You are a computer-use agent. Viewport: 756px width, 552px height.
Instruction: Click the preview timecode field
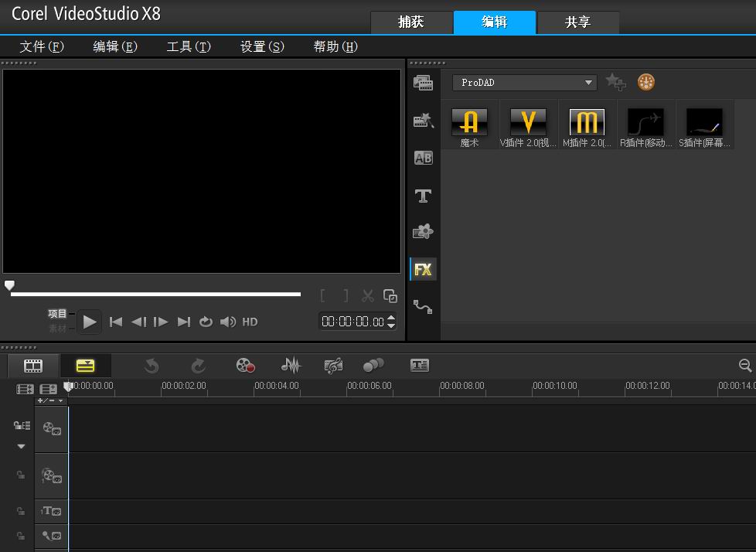click(353, 322)
